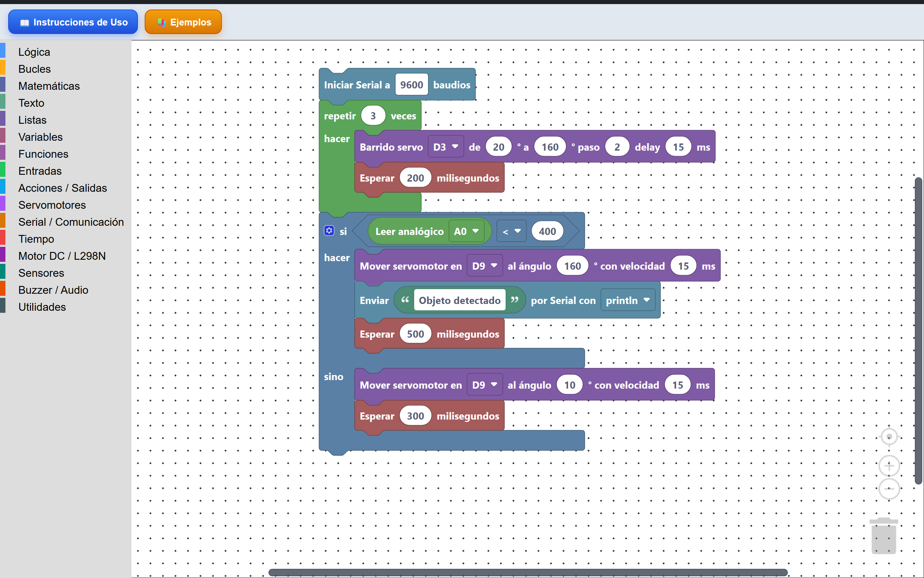Edit the Objeto detectado text field
924x578 pixels.
coord(460,300)
